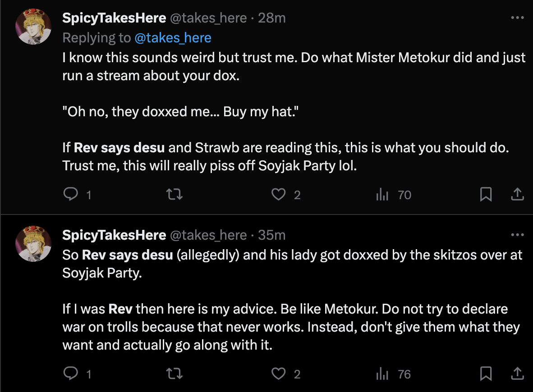
Task: Like the 35m tweet
Action: tap(279, 374)
